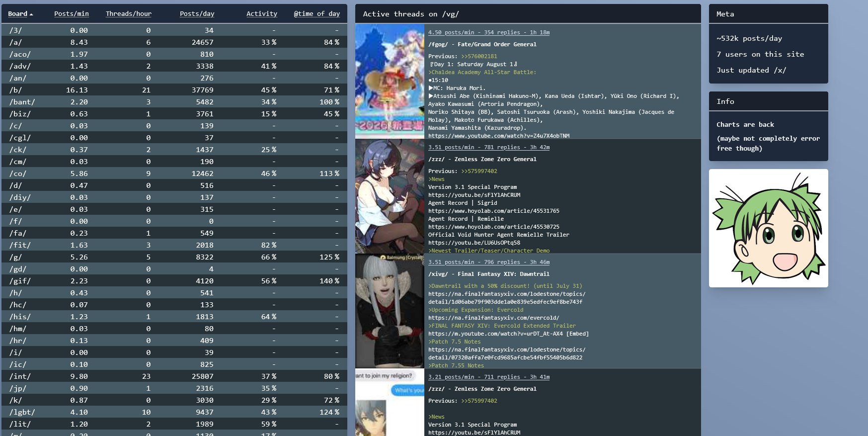Image resolution: width=868 pixels, height=436 pixels.
Task: Click the sort arrow beside Board header
Action: pos(31,14)
